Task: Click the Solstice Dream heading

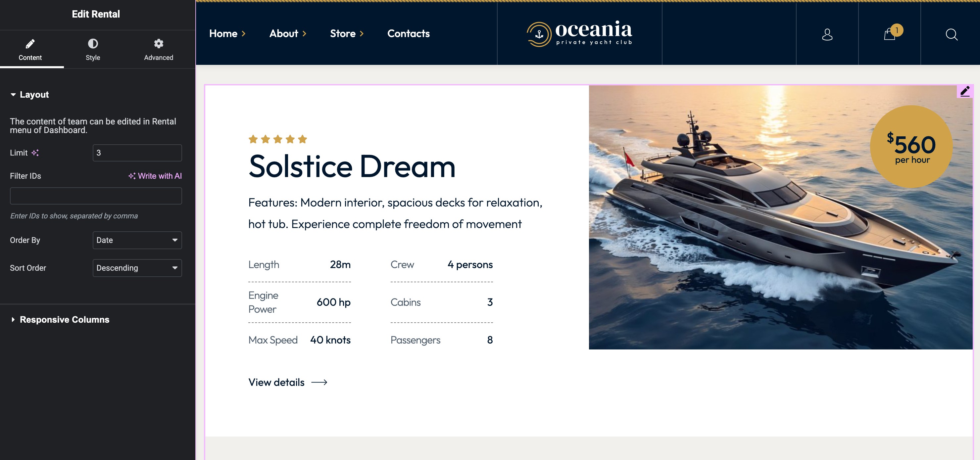Action: pyautogui.click(x=352, y=166)
